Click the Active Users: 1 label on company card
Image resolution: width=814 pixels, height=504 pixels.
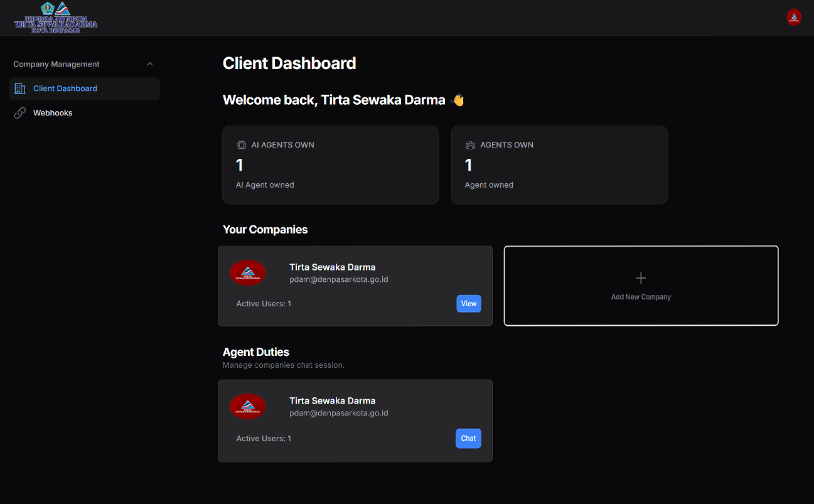263,303
